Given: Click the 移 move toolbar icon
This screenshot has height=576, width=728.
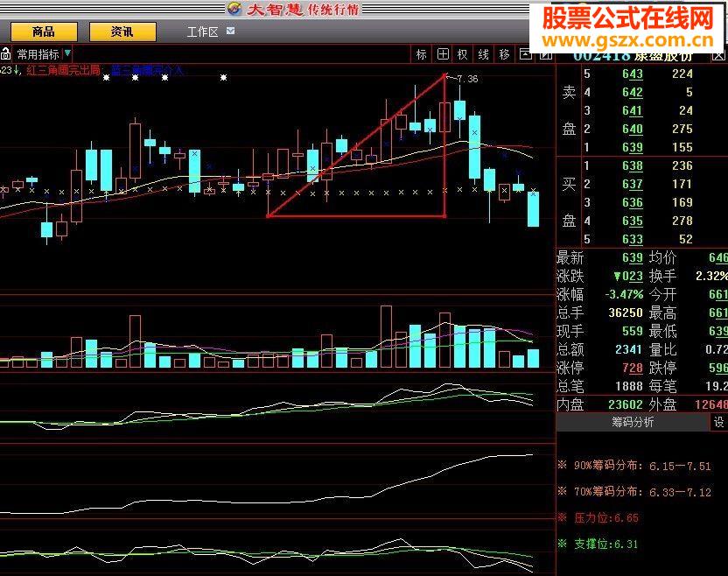Looking at the screenshot, I should click(x=504, y=54).
